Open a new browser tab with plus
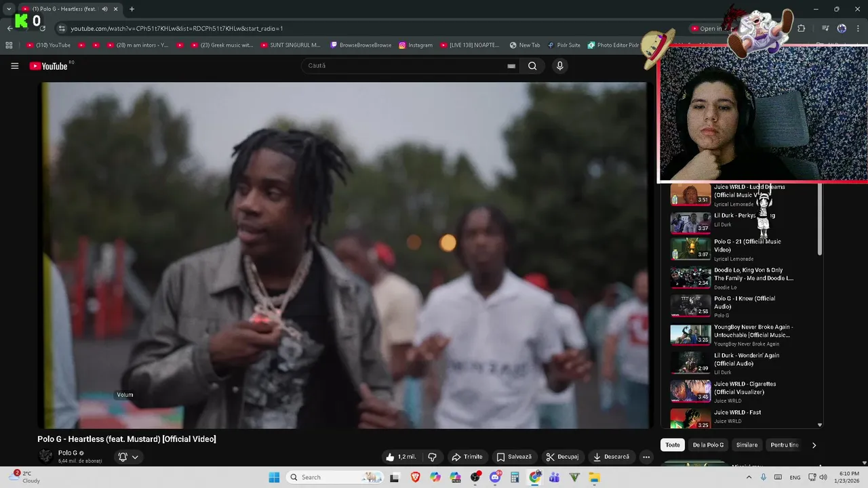The width and height of the screenshot is (868, 488). point(132,9)
